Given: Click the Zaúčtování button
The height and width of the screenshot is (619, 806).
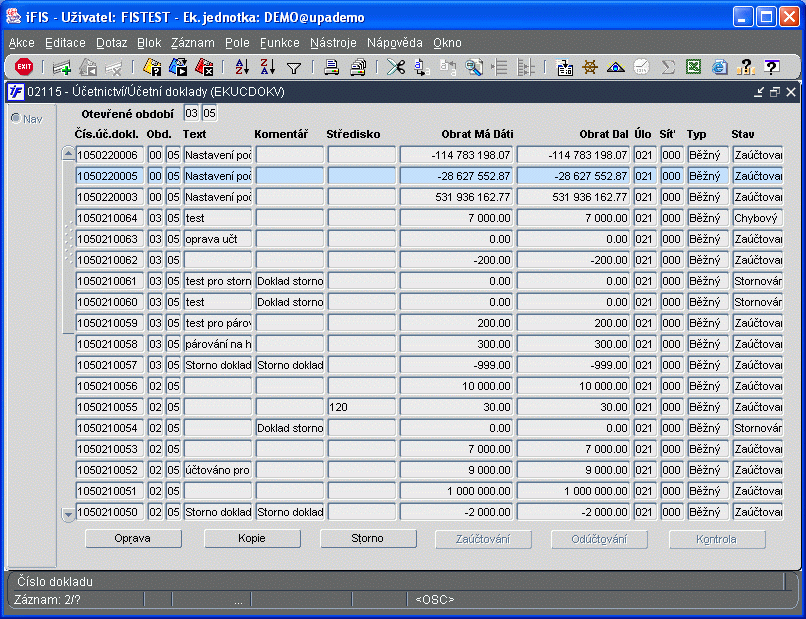Looking at the screenshot, I should pos(483,539).
